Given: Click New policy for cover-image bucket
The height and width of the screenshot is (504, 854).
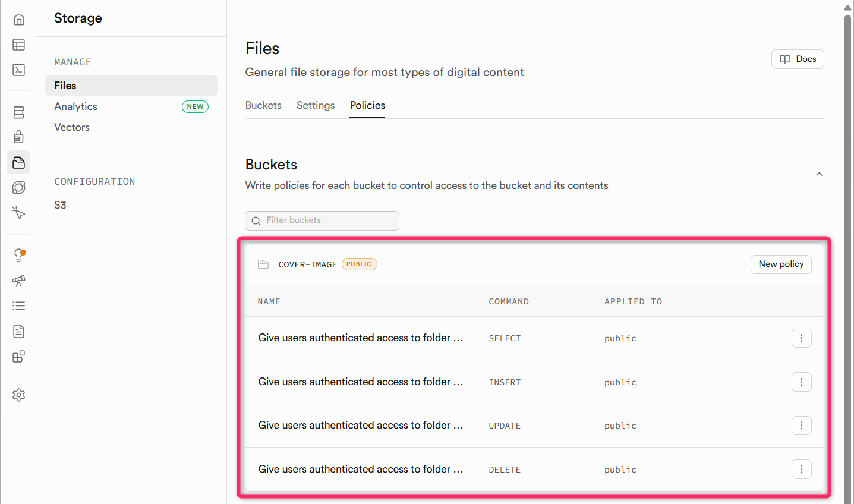Looking at the screenshot, I should 780,264.
